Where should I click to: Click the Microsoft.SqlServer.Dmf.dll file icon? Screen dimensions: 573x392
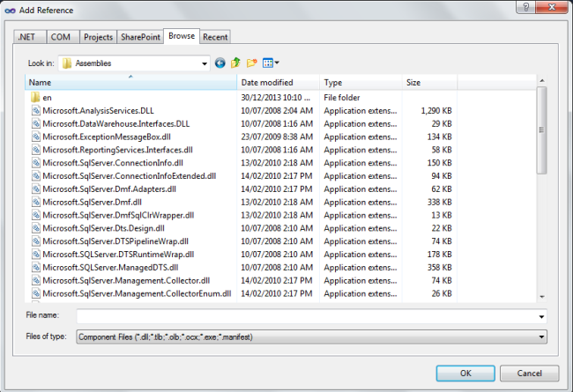click(x=36, y=202)
